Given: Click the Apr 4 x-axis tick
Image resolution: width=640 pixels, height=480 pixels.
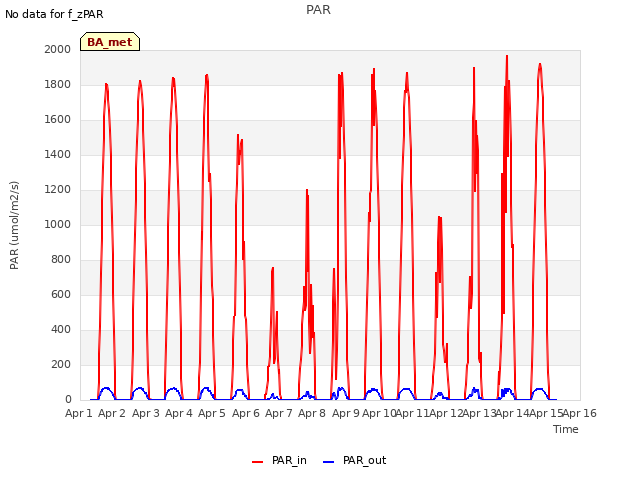Looking at the screenshot, I should click(179, 413).
